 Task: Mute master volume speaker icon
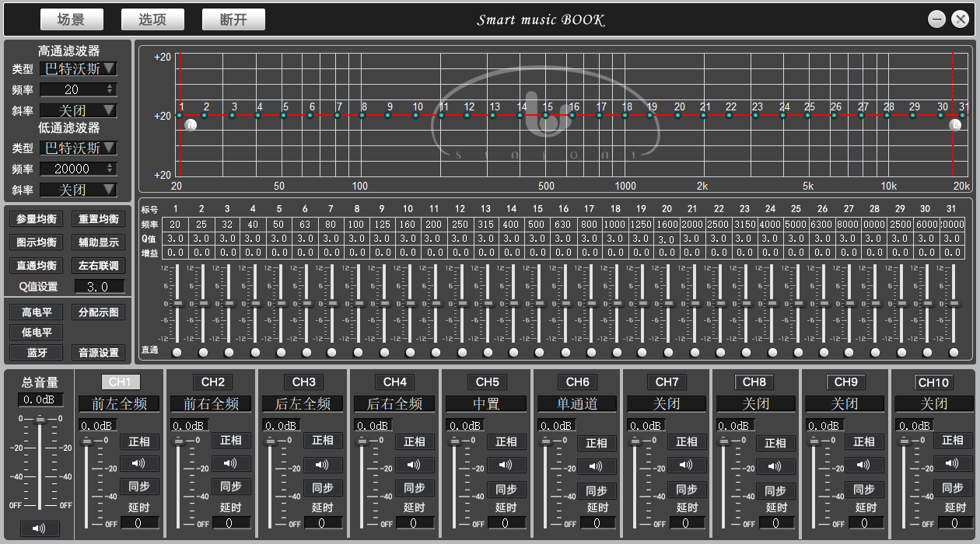coord(39,528)
